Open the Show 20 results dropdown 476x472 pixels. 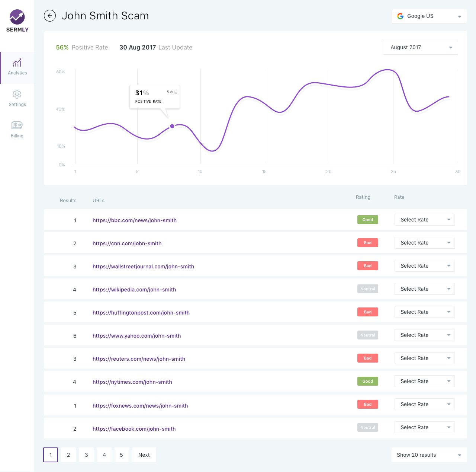coord(429,455)
